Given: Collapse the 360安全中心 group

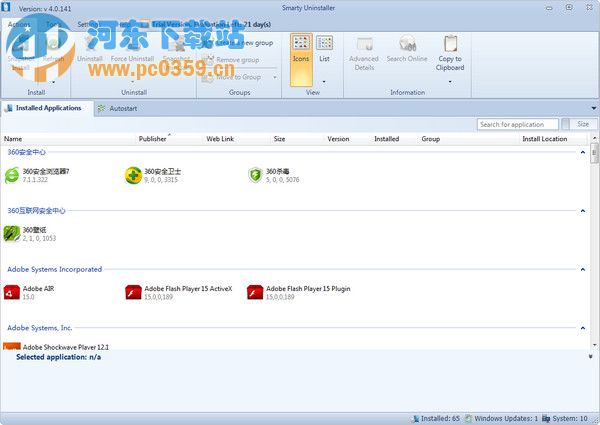Looking at the screenshot, I should click(583, 152).
